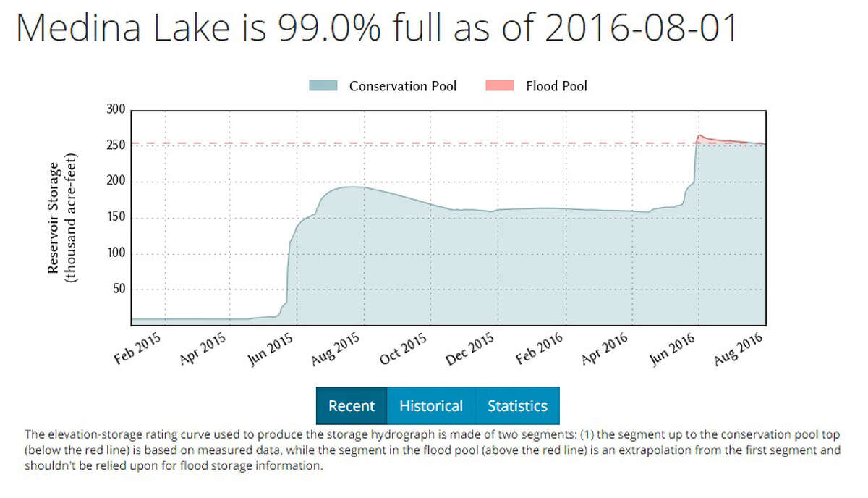Select the Recent tab
The width and height of the screenshot is (868, 498).
point(352,406)
